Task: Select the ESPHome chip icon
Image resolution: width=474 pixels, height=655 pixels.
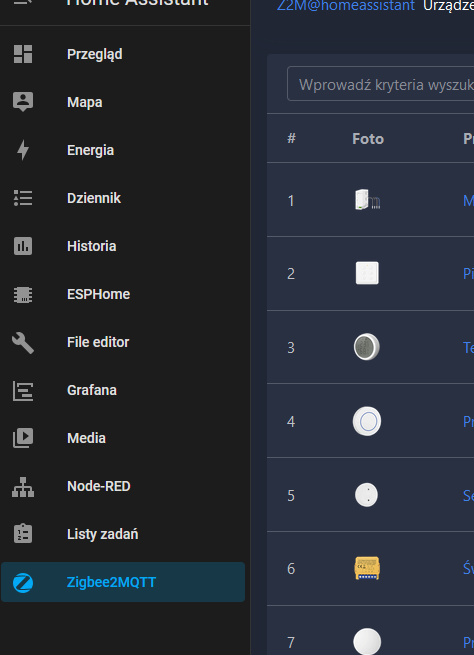Action: click(23, 294)
